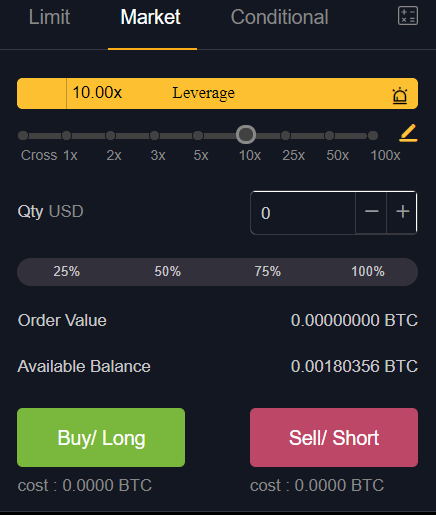Select 50% of balance
This screenshot has height=515, width=436.
click(167, 271)
